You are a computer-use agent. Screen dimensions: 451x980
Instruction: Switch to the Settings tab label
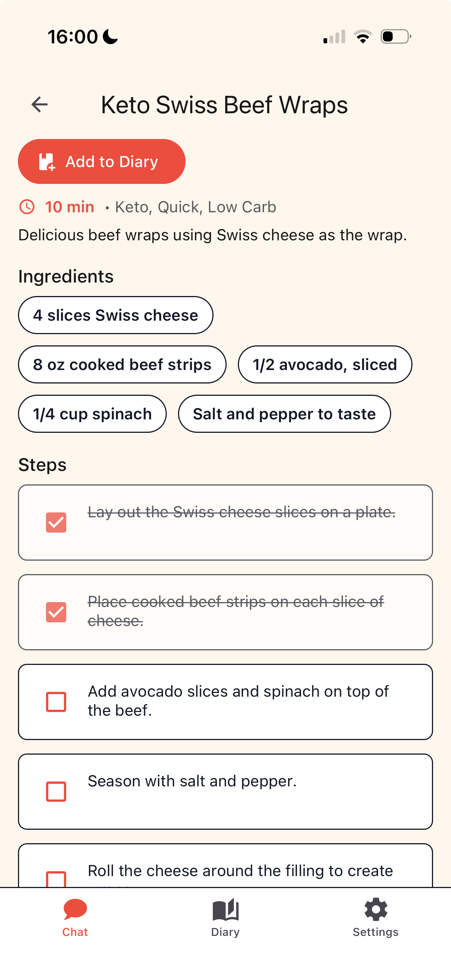(375, 932)
